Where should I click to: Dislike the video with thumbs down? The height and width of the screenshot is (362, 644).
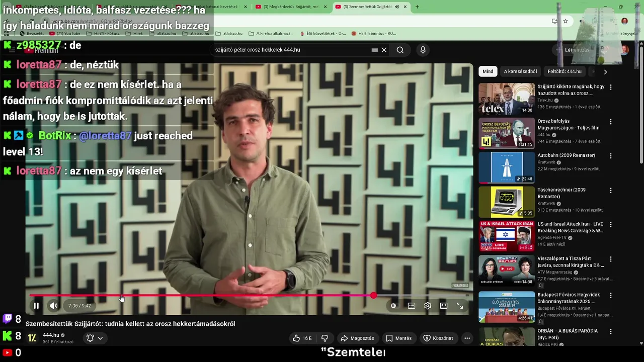(x=325, y=338)
